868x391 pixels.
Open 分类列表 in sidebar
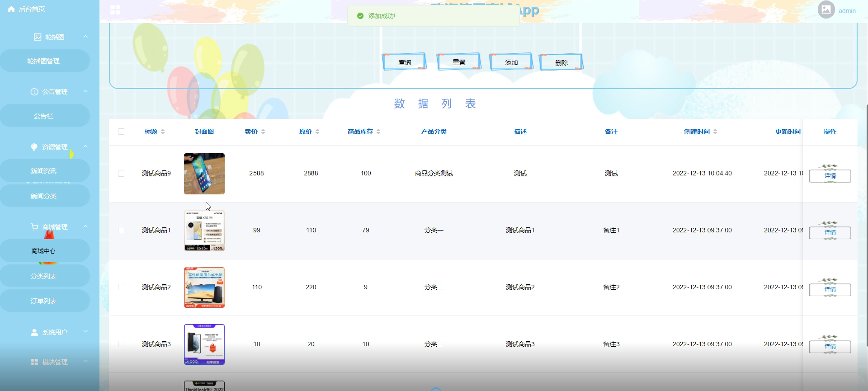pyautogui.click(x=45, y=276)
